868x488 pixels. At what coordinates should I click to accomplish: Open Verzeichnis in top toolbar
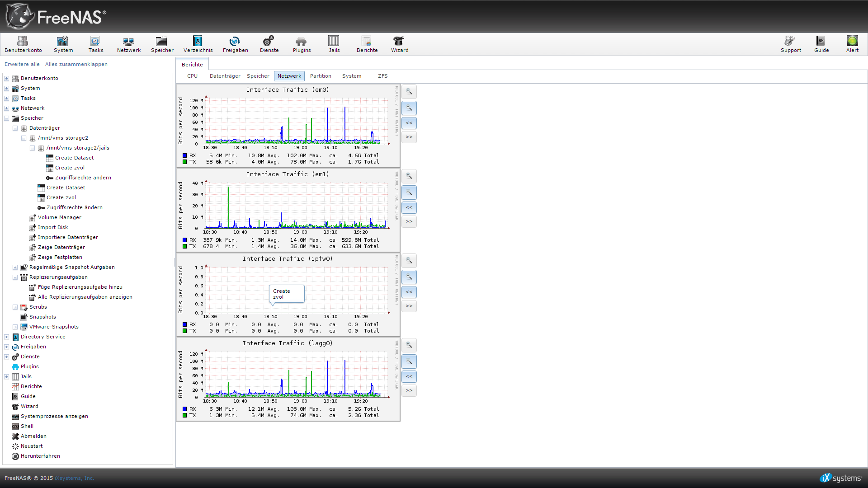pyautogui.click(x=198, y=44)
